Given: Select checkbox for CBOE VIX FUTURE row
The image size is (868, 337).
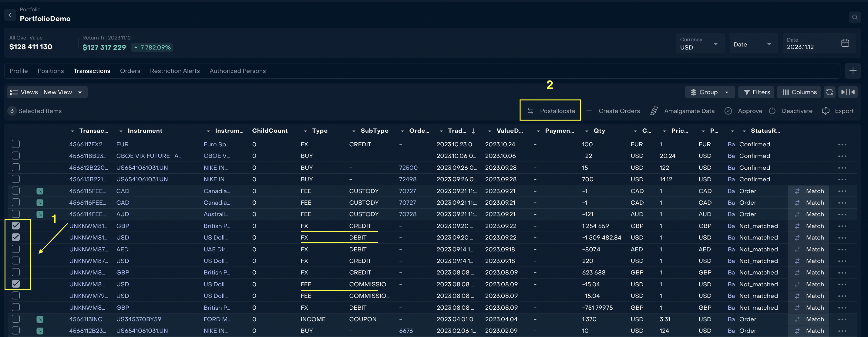Looking at the screenshot, I should coord(16,155).
